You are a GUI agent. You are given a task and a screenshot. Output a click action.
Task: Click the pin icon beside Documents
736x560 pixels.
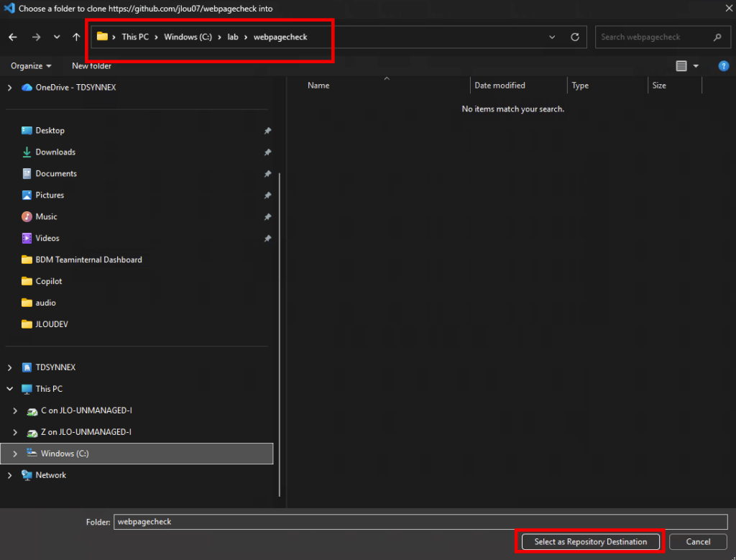click(x=267, y=174)
